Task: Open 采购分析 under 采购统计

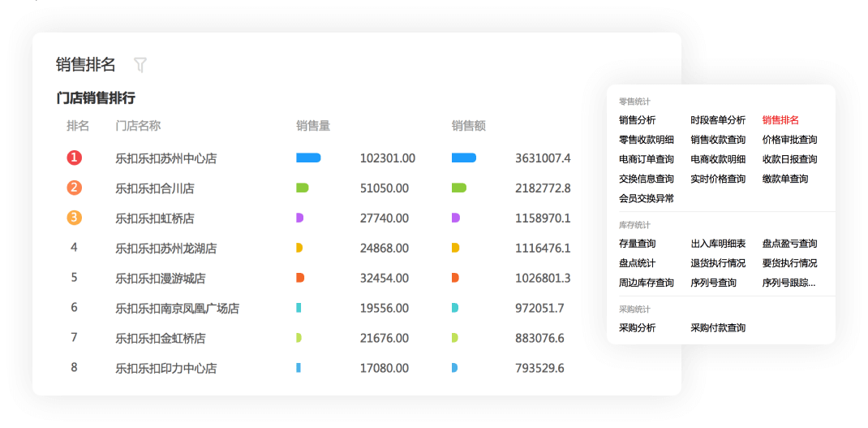Action: pyautogui.click(x=637, y=327)
